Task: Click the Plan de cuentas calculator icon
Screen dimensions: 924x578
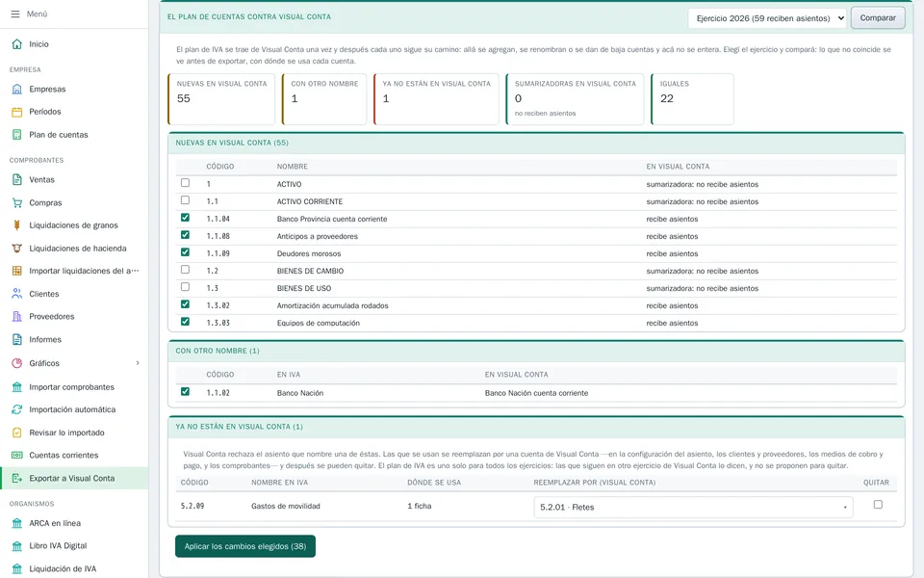Action: click(x=17, y=135)
